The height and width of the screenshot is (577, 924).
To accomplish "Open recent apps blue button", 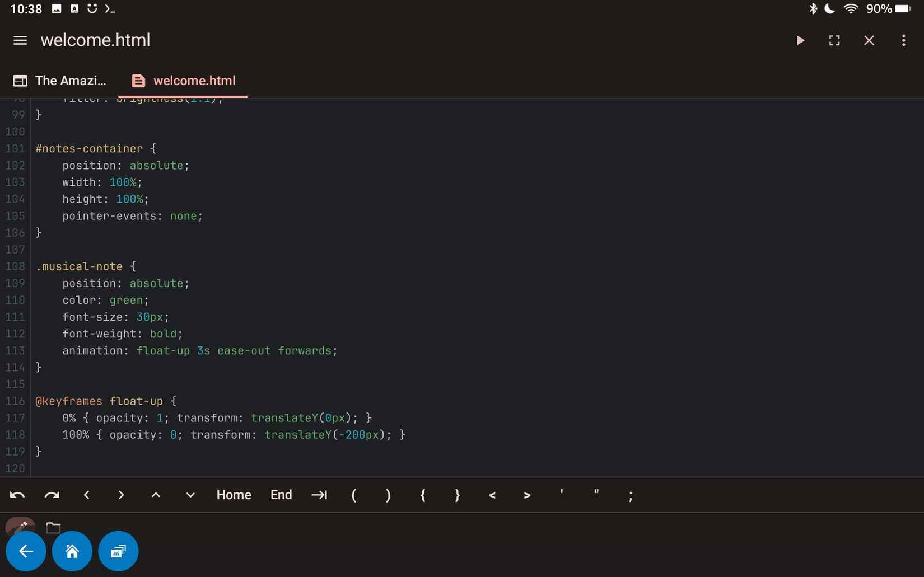I will pos(118,551).
